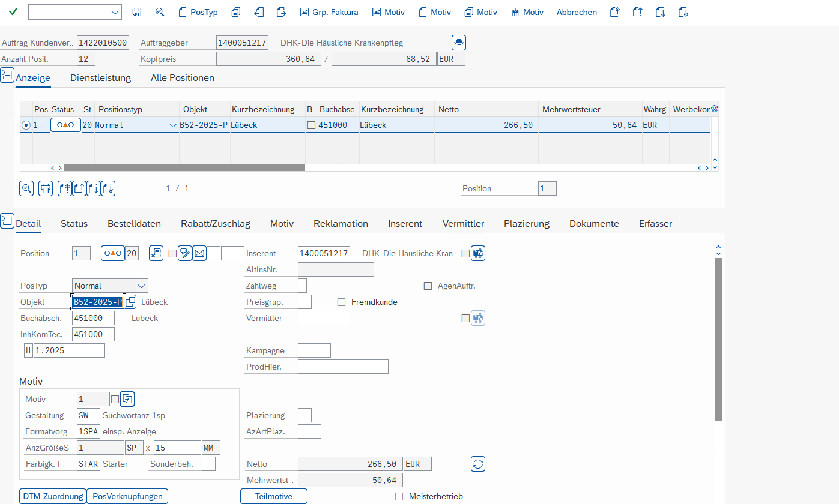839x504 pixels.
Task: Click the status icon beside Position field
Action: pos(112,253)
